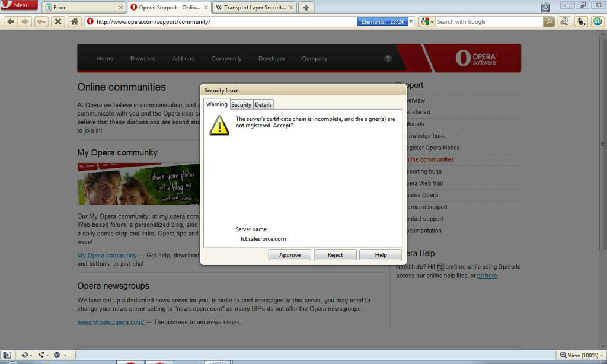
Task: Open the View (100%) zoom dropdown
Action: [582, 355]
